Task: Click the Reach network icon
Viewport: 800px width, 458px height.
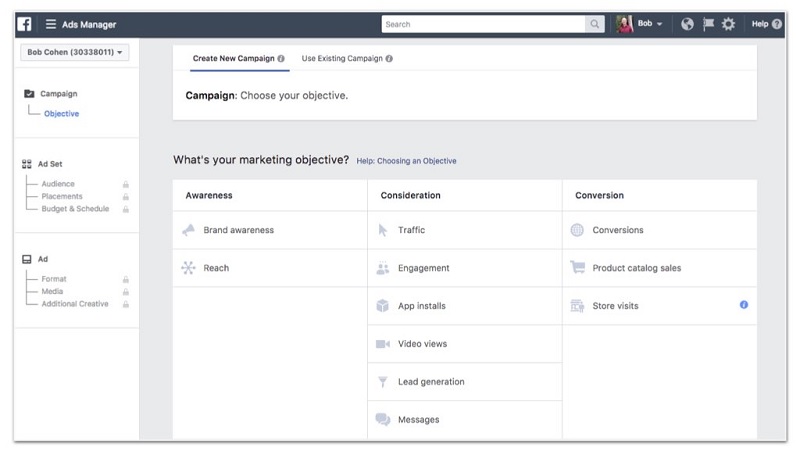Action: (188, 268)
